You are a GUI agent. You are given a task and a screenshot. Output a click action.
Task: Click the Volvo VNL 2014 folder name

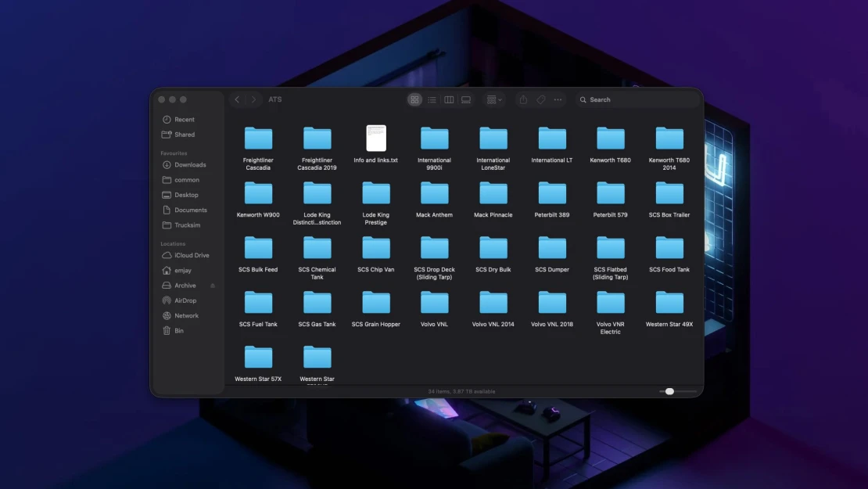[x=493, y=325]
